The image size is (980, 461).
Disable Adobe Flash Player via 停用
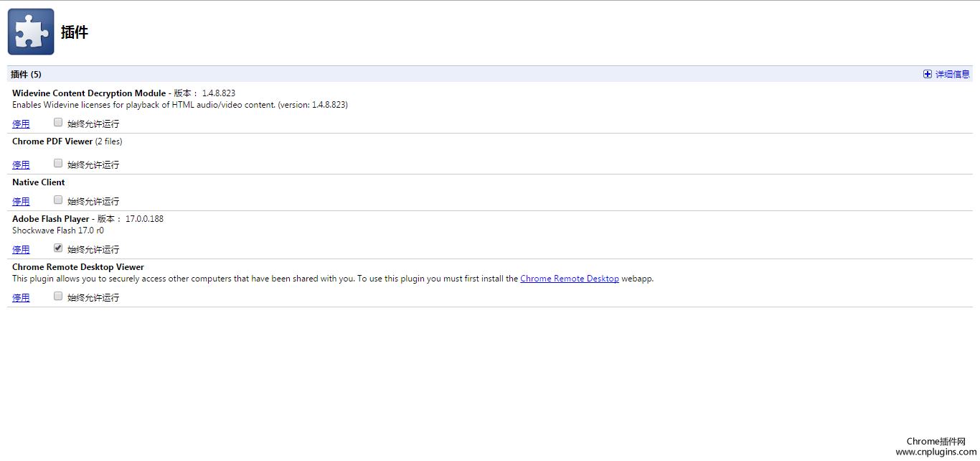(21, 250)
